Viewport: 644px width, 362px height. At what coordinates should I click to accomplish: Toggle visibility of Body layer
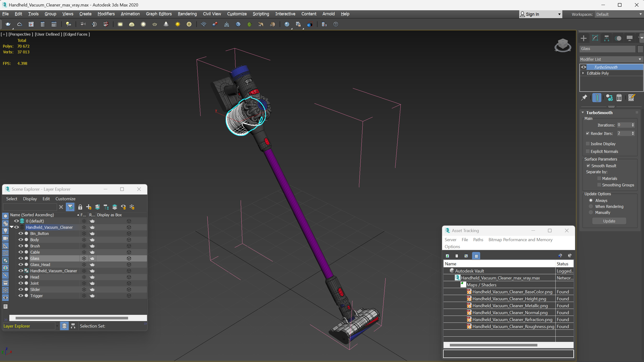[21, 239]
